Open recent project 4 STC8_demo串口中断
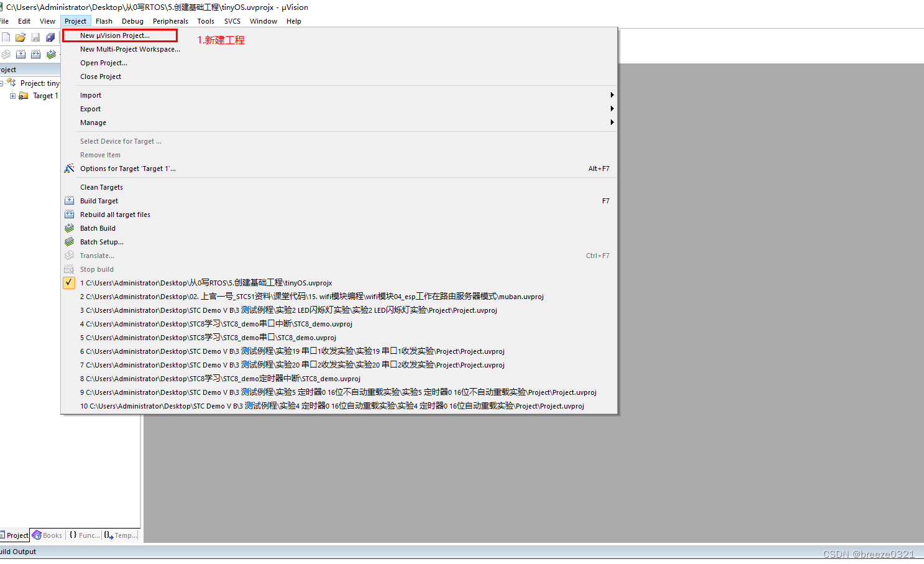This screenshot has height=564, width=924. point(339,324)
